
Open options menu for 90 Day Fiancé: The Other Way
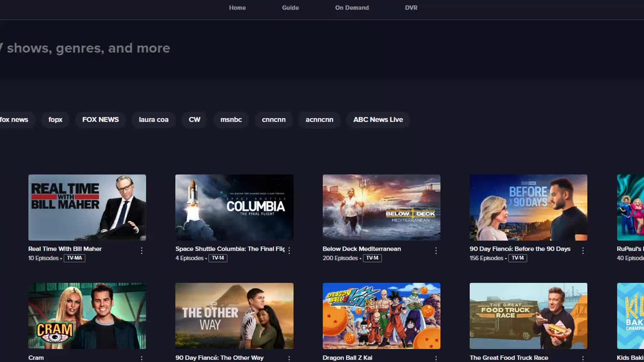pos(289,358)
